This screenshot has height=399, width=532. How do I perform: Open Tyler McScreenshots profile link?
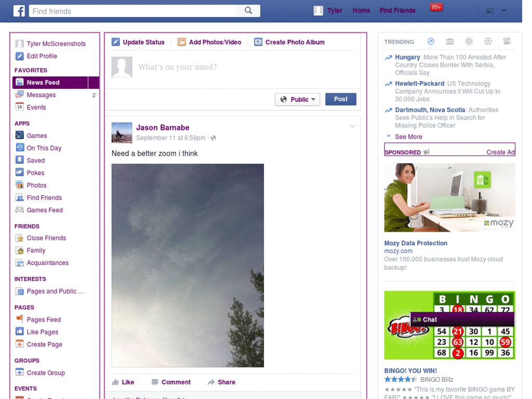(56, 44)
